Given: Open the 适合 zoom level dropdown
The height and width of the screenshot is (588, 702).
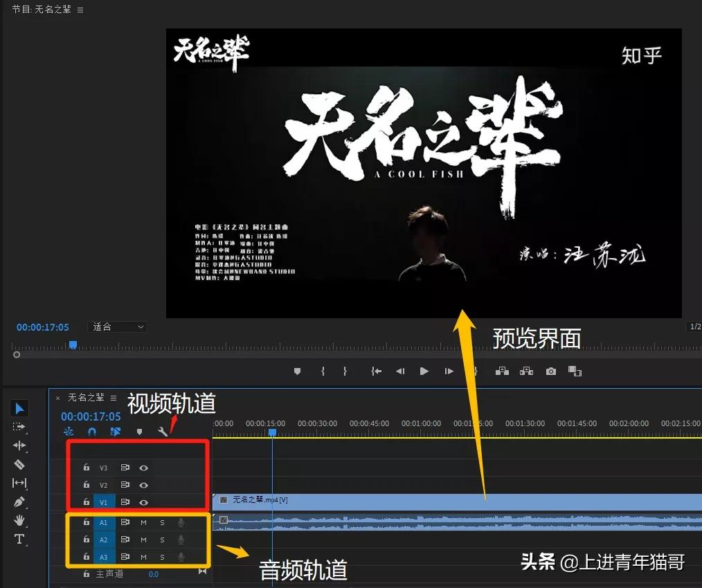Looking at the screenshot, I should point(116,327).
